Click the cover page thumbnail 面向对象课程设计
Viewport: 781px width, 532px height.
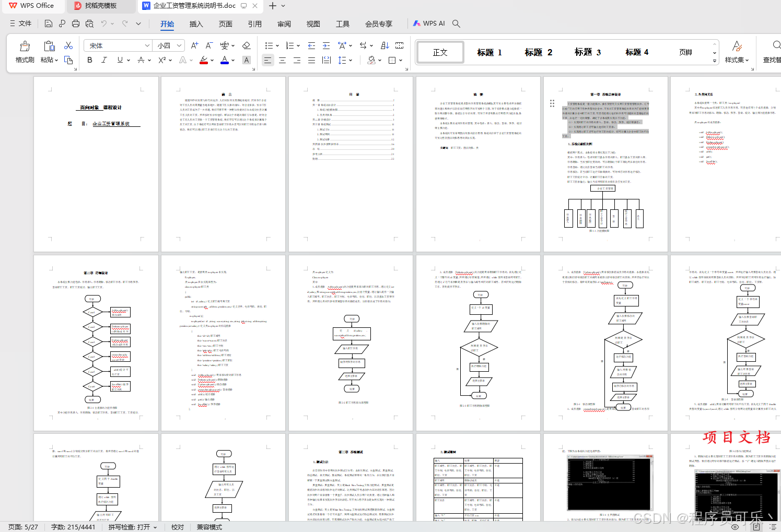(96, 164)
